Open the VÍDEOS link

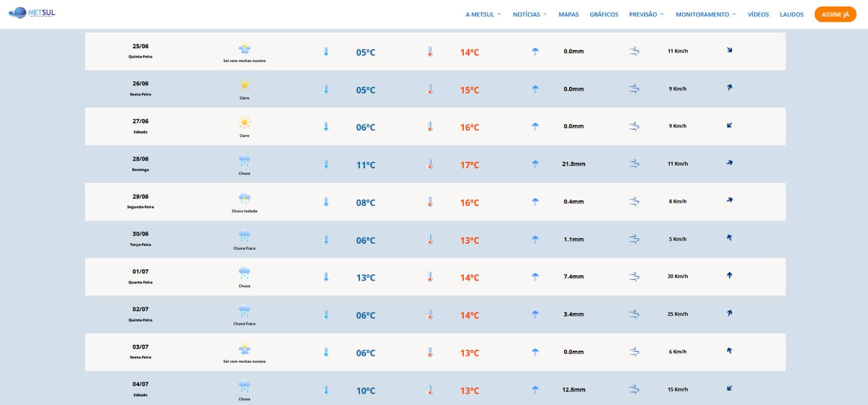coord(758,15)
